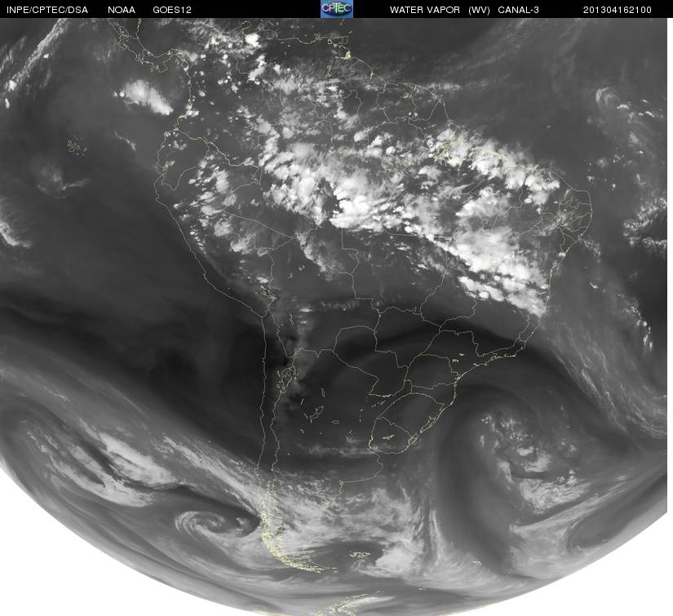Click the CPTEC logo in the header
This screenshot has width=673, height=616.
pyautogui.click(x=337, y=9)
